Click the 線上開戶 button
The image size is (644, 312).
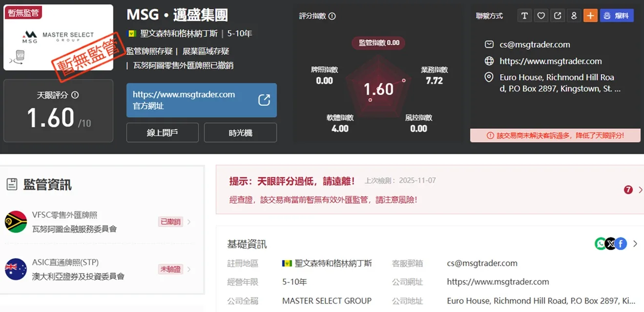pos(162,133)
